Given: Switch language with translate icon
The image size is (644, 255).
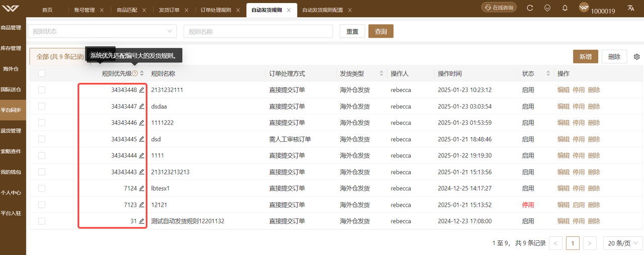Looking at the screenshot, I should coord(630,8).
